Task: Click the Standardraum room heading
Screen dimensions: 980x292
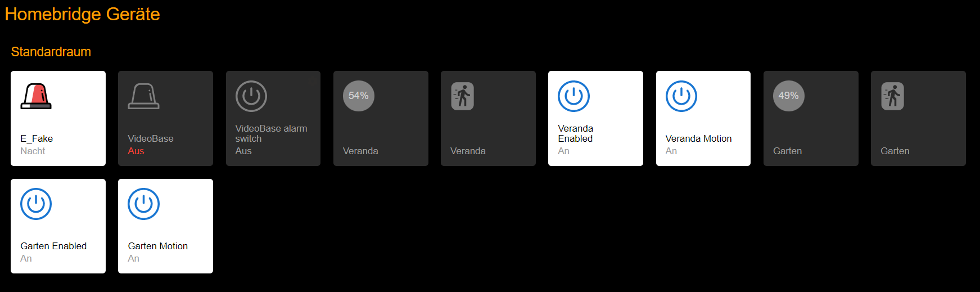Action: pyautogui.click(x=51, y=52)
